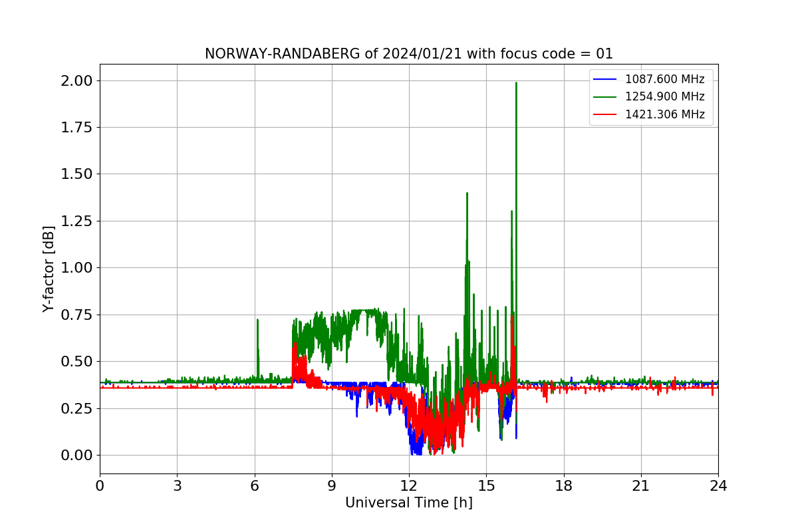Click the 9 hour x-axis tick label
Screen dimensions: 798x532
point(332,486)
